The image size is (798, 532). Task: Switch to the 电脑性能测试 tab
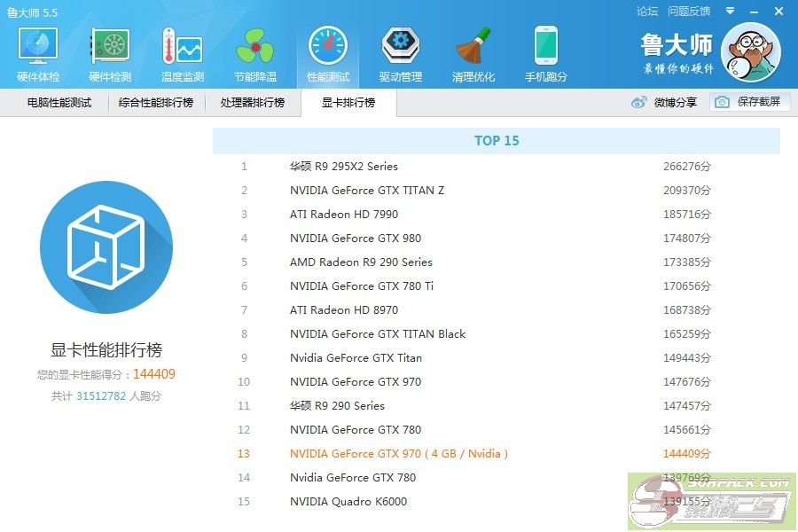[59, 103]
